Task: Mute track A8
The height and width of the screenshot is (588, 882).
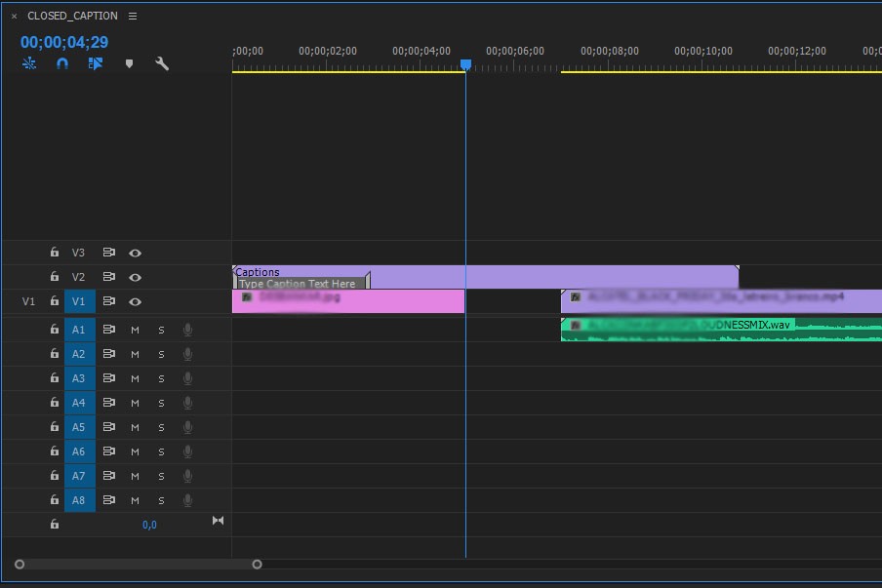Action: coord(135,500)
